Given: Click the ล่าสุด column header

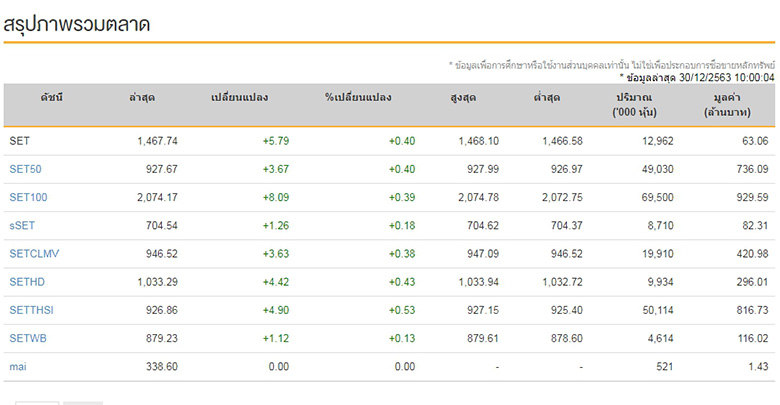Looking at the screenshot, I should (142, 98).
